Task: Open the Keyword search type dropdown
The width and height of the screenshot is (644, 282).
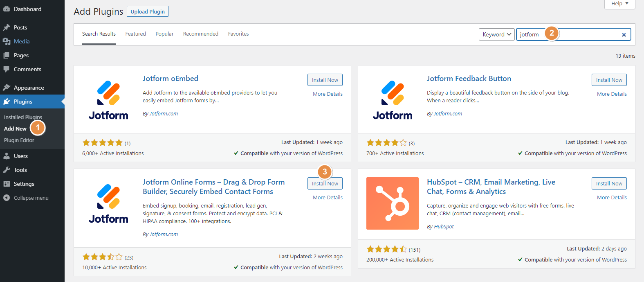Action: click(497, 34)
